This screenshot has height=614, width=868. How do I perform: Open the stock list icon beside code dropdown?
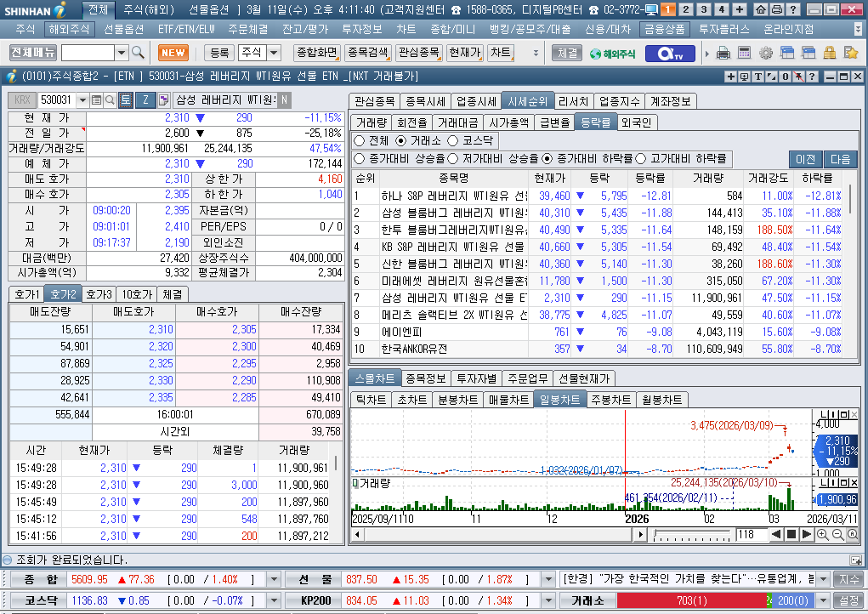pyautogui.click(x=96, y=99)
